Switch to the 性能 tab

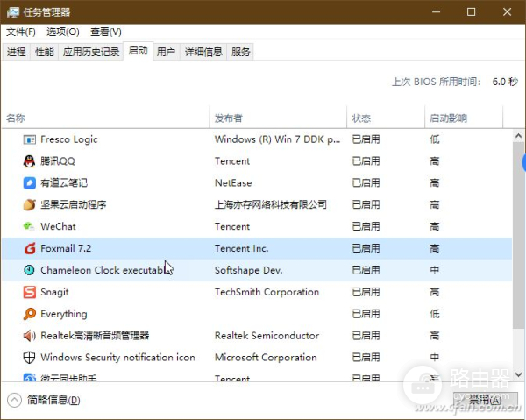point(45,52)
